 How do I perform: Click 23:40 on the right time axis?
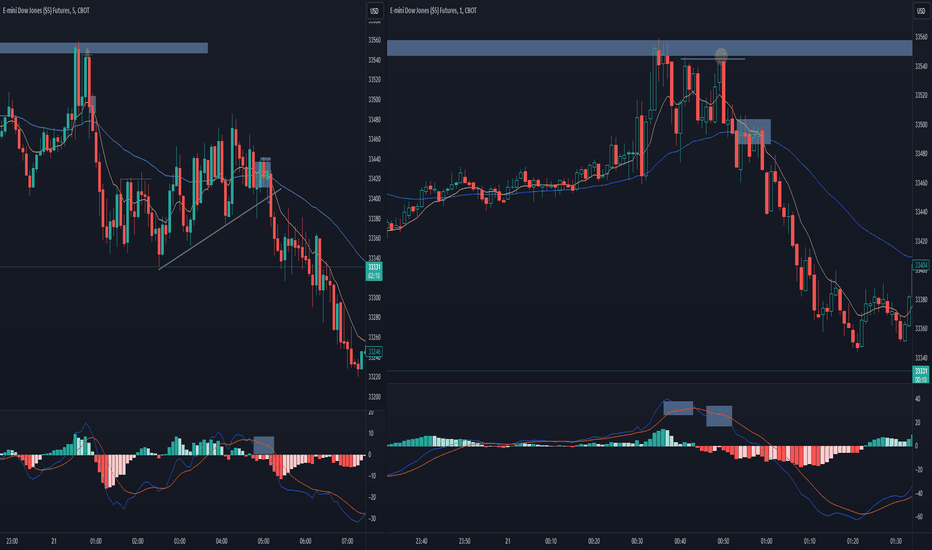(x=421, y=541)
